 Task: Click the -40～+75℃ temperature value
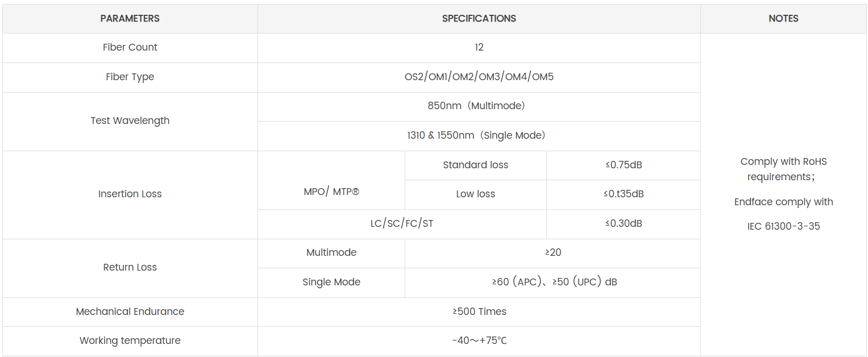click(479, 341)
